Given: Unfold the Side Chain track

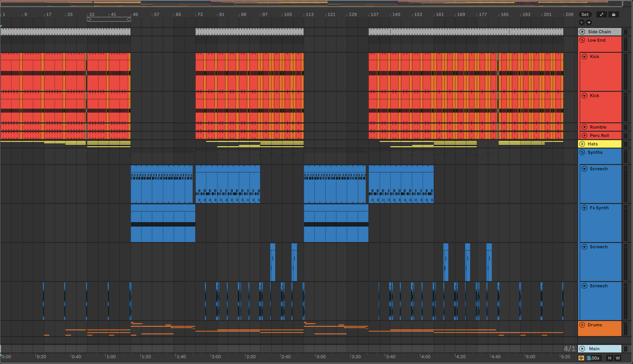Looking at the screenshot, I should click(582, 32).
